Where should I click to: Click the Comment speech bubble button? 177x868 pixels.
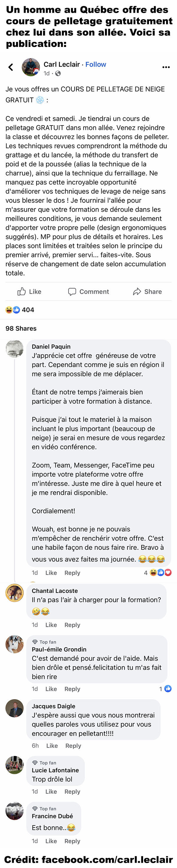(88, 291)
